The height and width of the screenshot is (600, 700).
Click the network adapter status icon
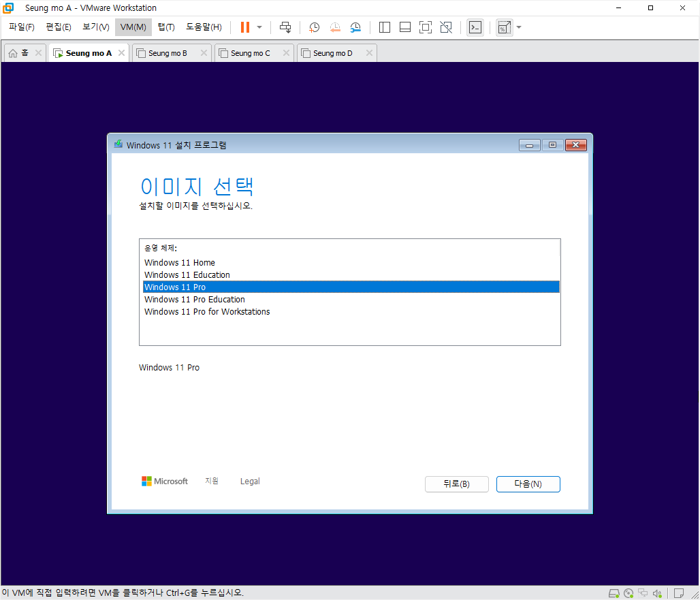(643, 593)
